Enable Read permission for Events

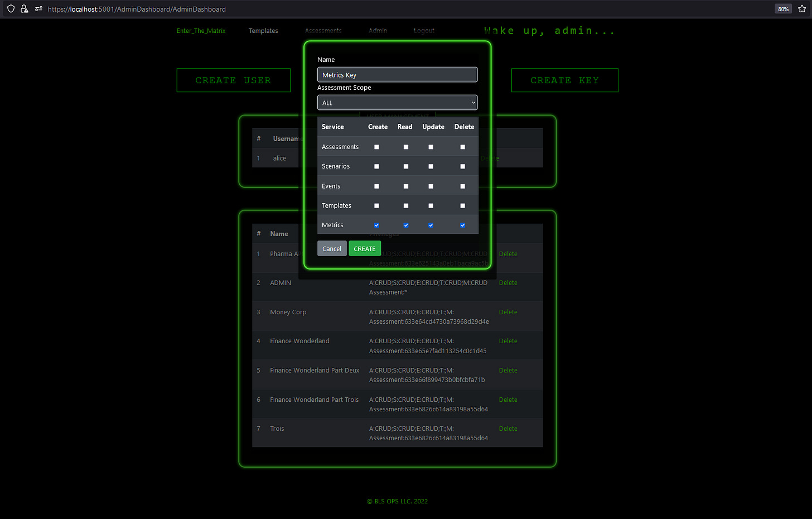(405, 186)
